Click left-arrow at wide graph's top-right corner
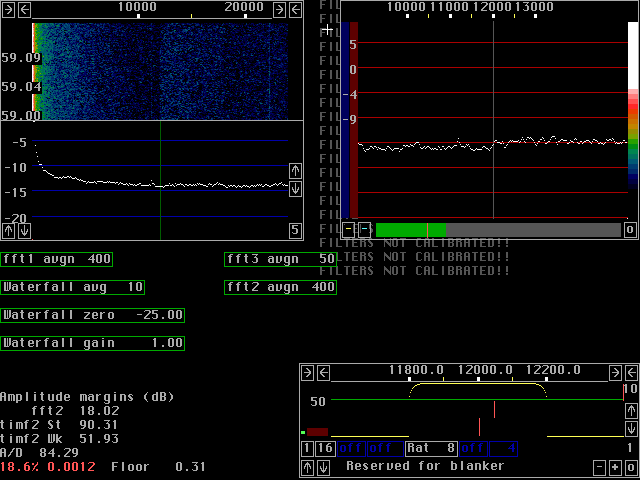The image size is (640, 480). [x=296, y=10]
